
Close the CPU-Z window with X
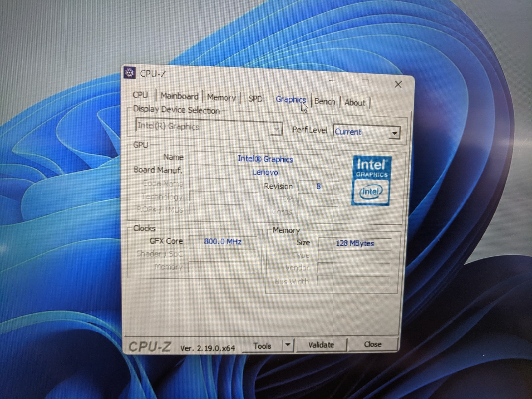point(398,84)
